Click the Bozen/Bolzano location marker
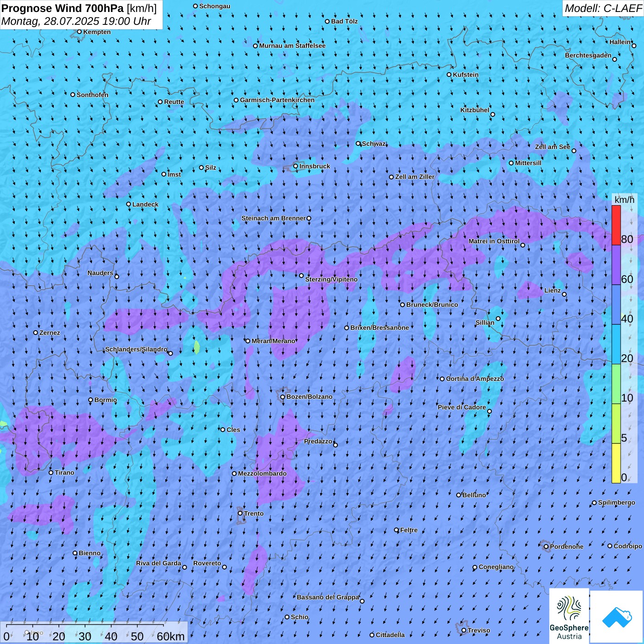Viewport: 644px width, 644px height. click(x=282, y=397)
